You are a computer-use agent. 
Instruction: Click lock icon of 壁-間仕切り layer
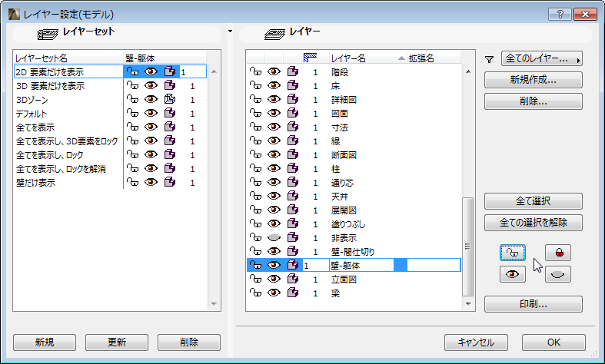255,252
